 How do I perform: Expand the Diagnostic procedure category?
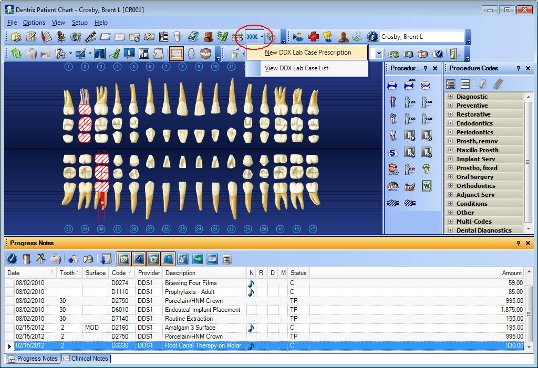[451, 97]
